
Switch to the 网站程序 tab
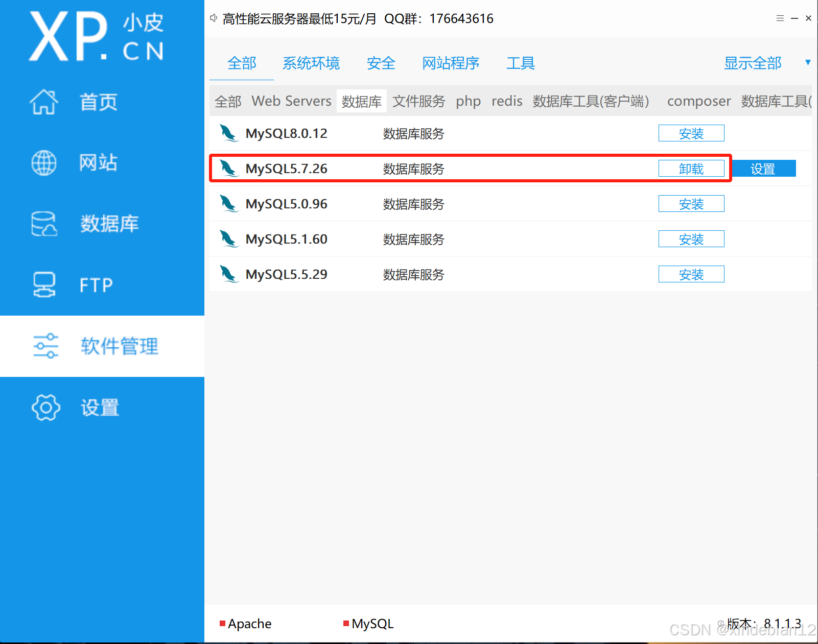tap(451, 63)
